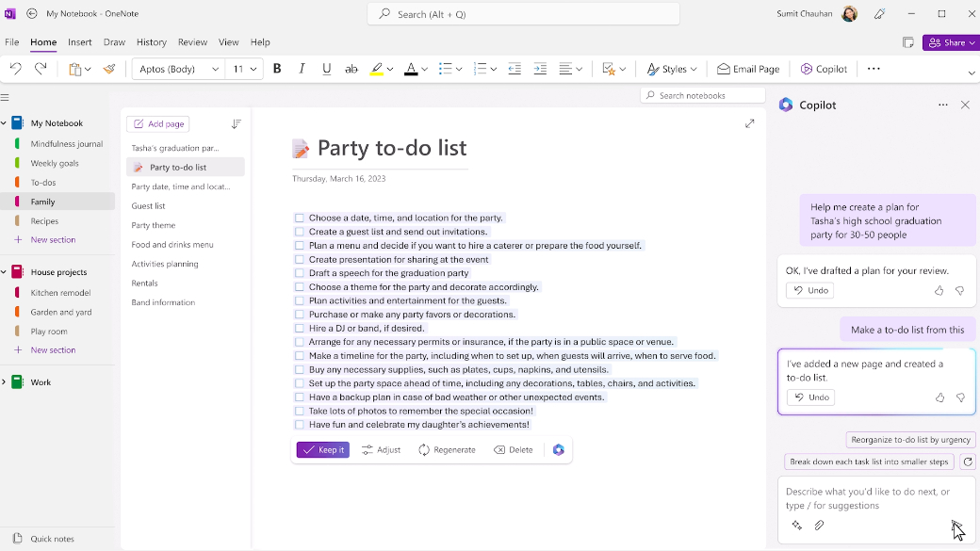Select the Format Painter tool

(109, 69)
